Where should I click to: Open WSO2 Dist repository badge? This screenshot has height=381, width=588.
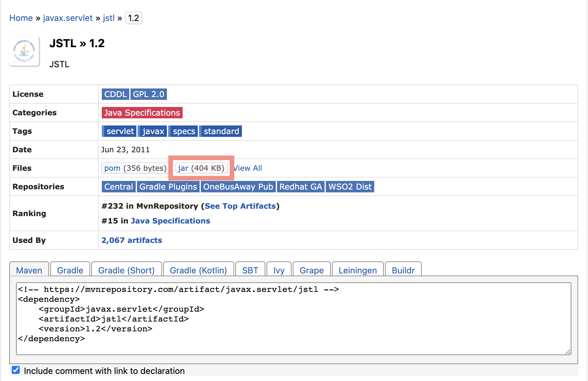pyautogui.click(x=350, y=187)
